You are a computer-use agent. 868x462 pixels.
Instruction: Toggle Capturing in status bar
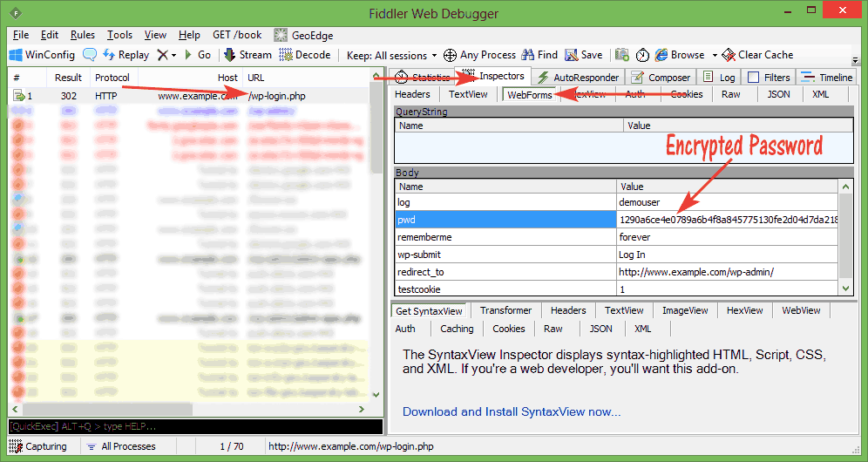[x=38, y=446]
